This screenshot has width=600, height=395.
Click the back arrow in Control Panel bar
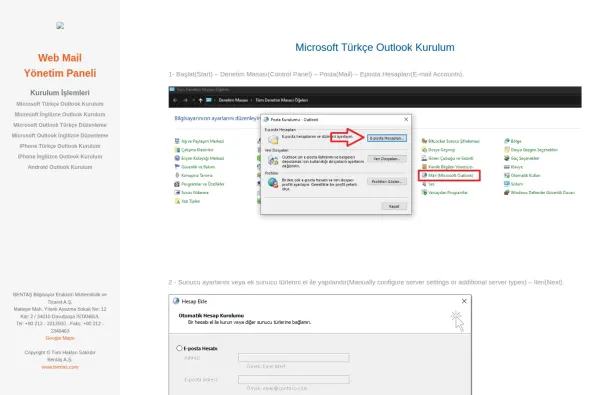(x=175, y=100)
